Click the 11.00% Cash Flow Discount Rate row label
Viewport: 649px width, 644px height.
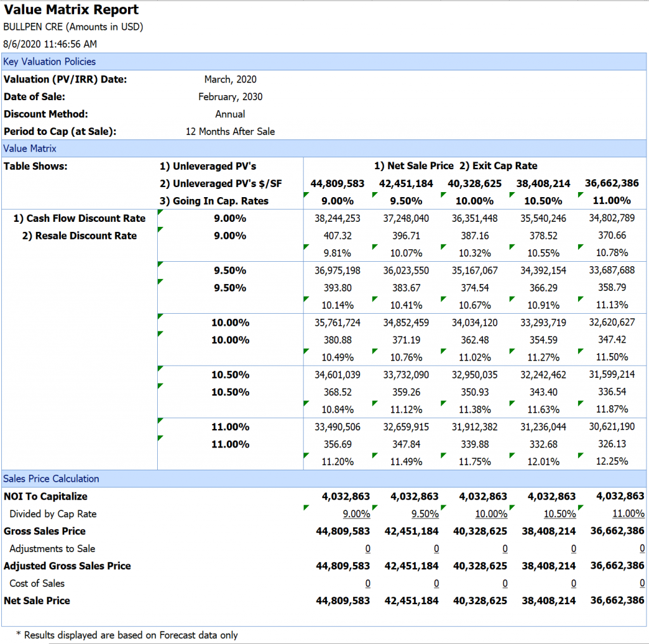click(230, 427)
